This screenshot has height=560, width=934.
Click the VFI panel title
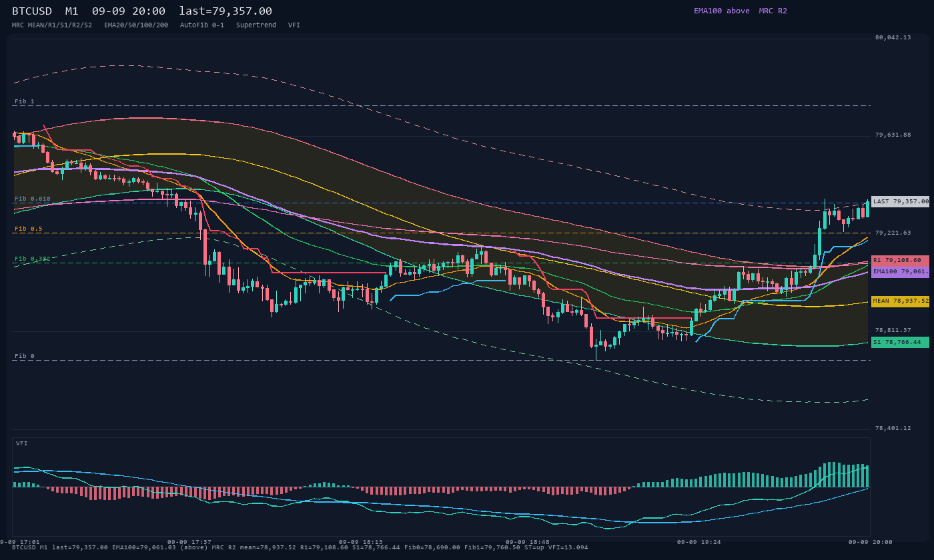22,443
